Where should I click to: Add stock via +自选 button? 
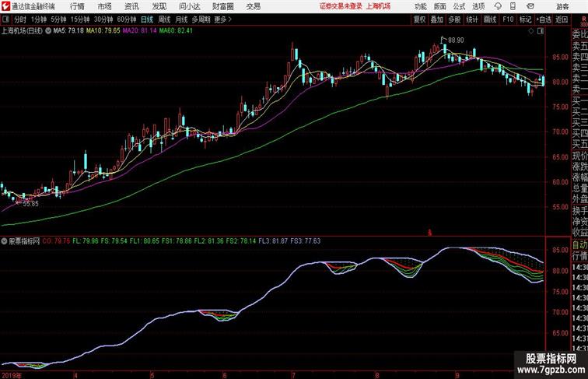(x=544, y=19)
